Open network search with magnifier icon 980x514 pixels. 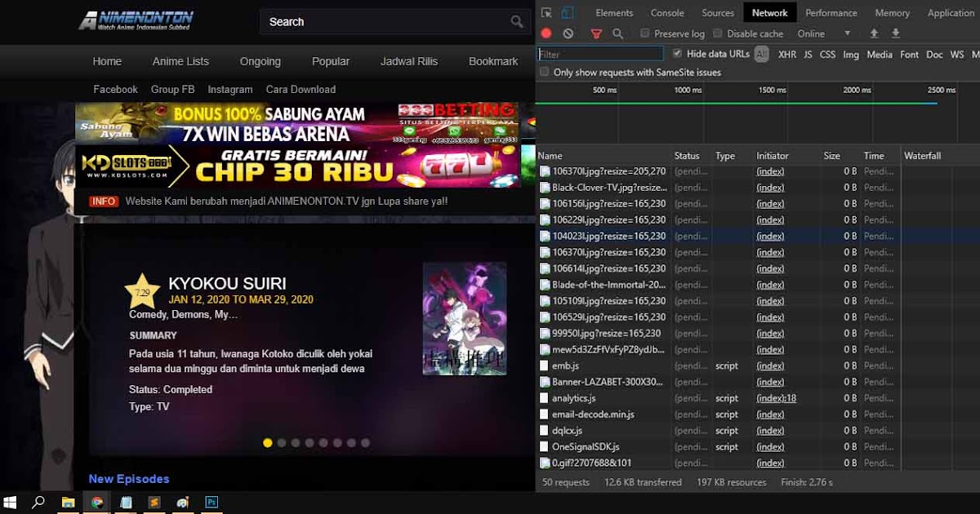(617, 33)
